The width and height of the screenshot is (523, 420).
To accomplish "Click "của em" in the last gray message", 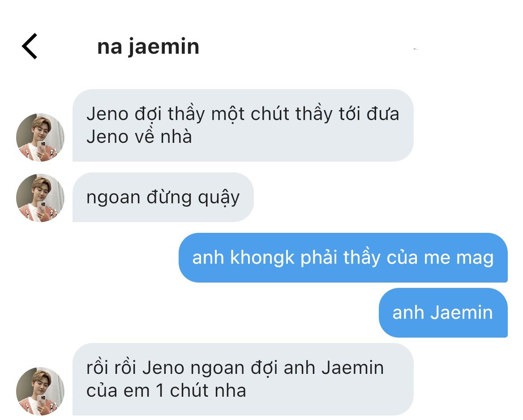I will [118, 391].
